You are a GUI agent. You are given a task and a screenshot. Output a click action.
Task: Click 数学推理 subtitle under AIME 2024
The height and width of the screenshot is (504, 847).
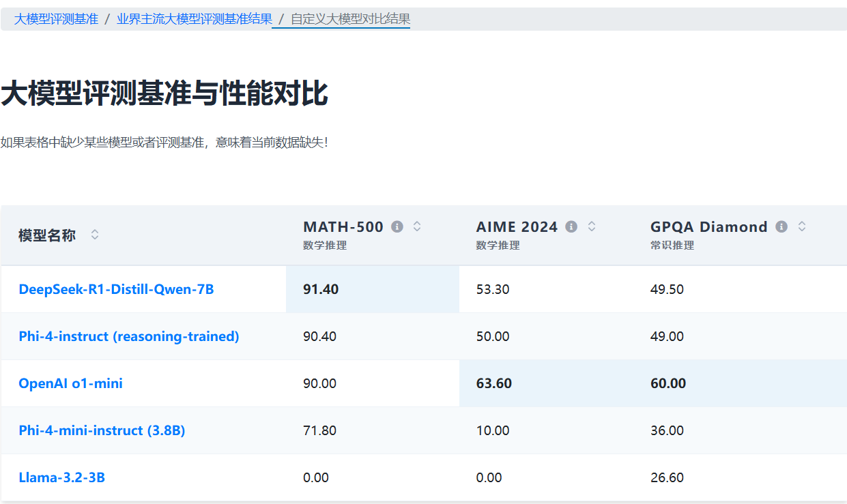click(x=498, y=246)
